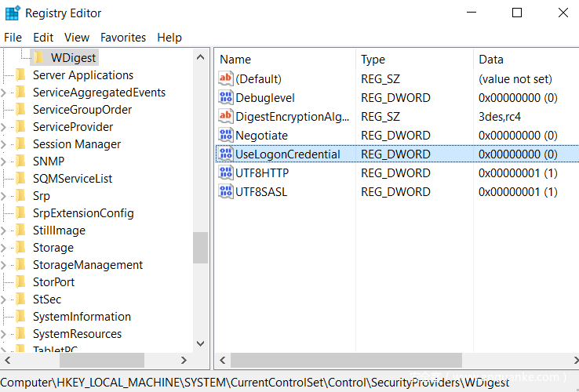The width and height of the screenshot is (579, 392).
Task: Expand the ServiceAggregatedEvents key
Action: (5, 93)
